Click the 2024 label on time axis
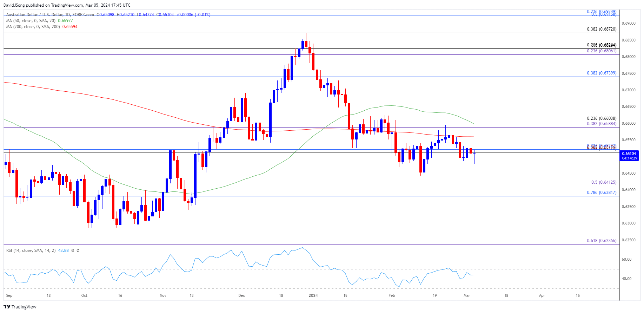 coord(313,296)
